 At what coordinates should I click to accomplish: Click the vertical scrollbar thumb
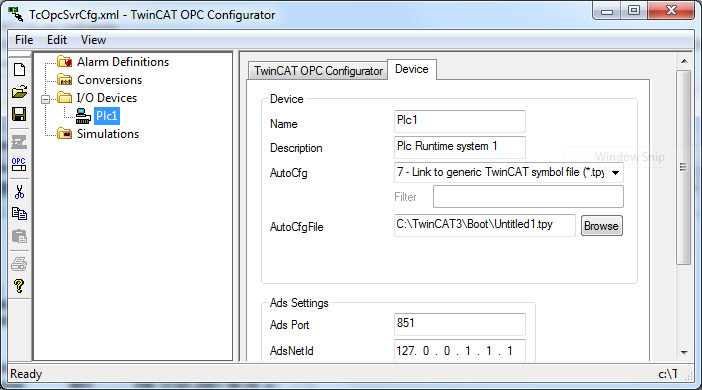(x=683, y=167)
